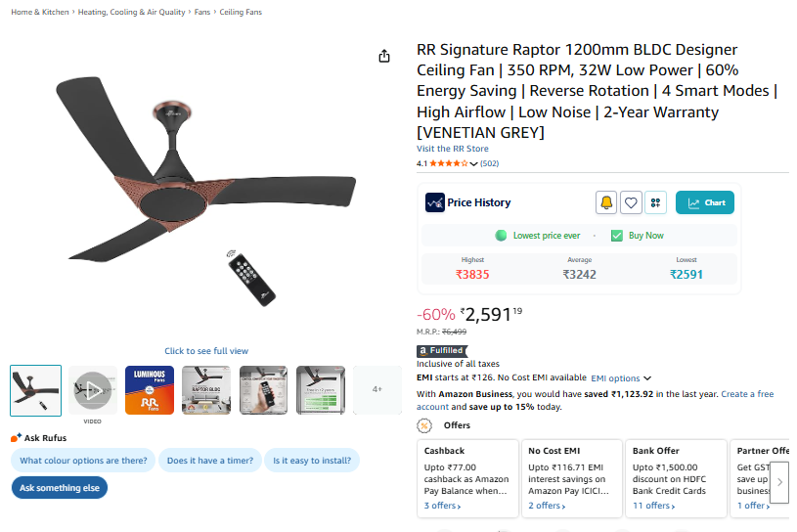Toggle the Buy Now checkmark
797x532 pixels.
pos(617,236)
